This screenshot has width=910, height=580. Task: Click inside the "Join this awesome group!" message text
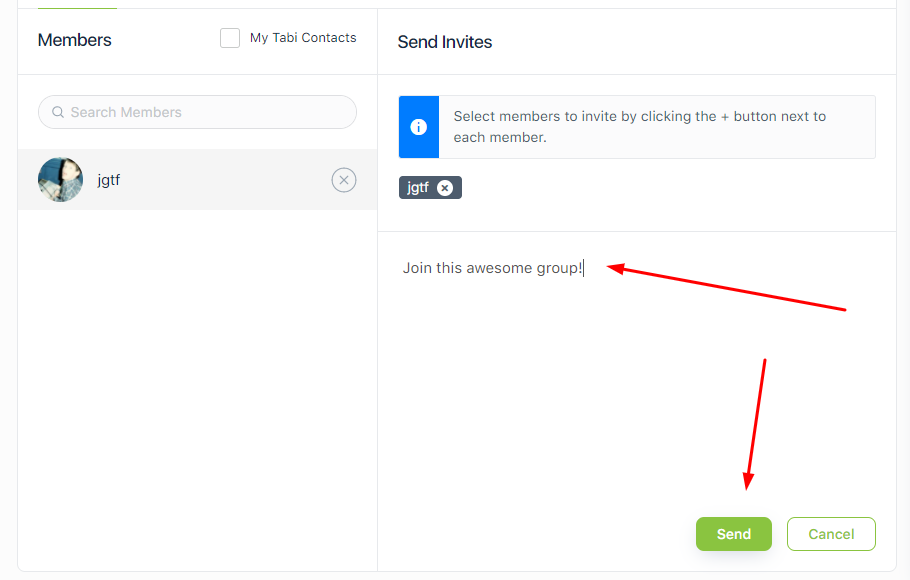[x=492, y=268]
